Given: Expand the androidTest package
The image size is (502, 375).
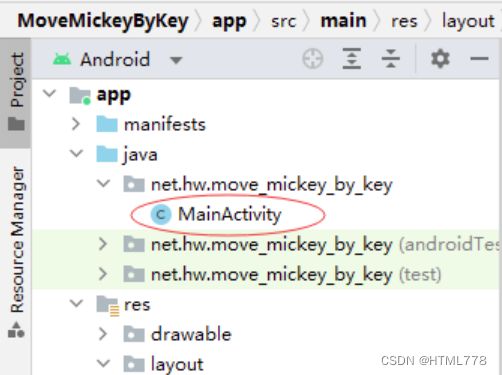Looking at the screenshot, I should tap(103, 244).
